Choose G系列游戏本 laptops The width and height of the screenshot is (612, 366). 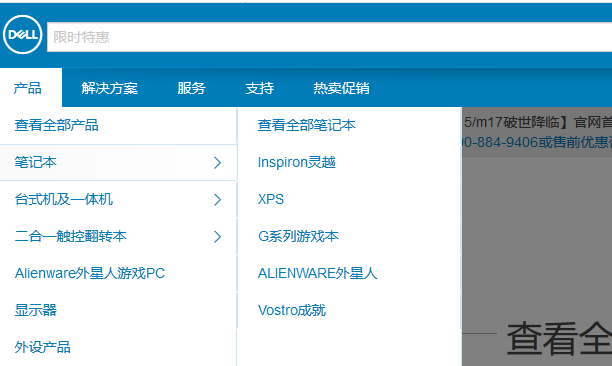pyautogui.click(x=298, y=236)
